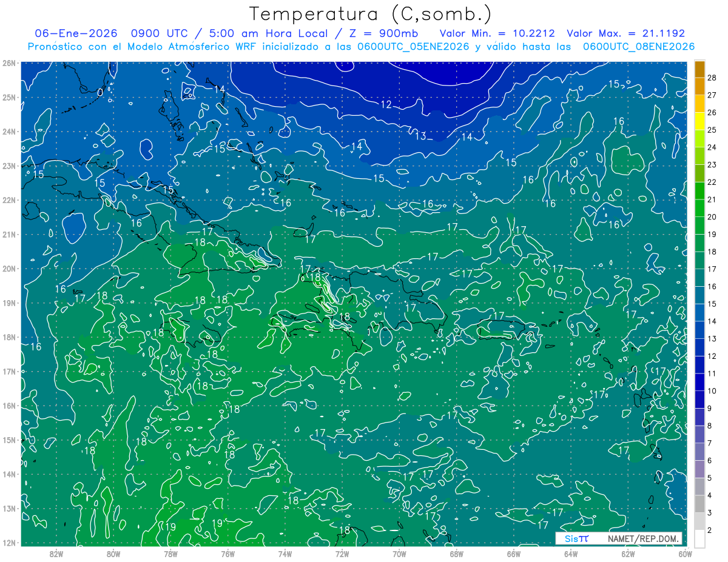Click the colorbar label '28'
This screenshot has height=562, width=728.
pos(712,78)
